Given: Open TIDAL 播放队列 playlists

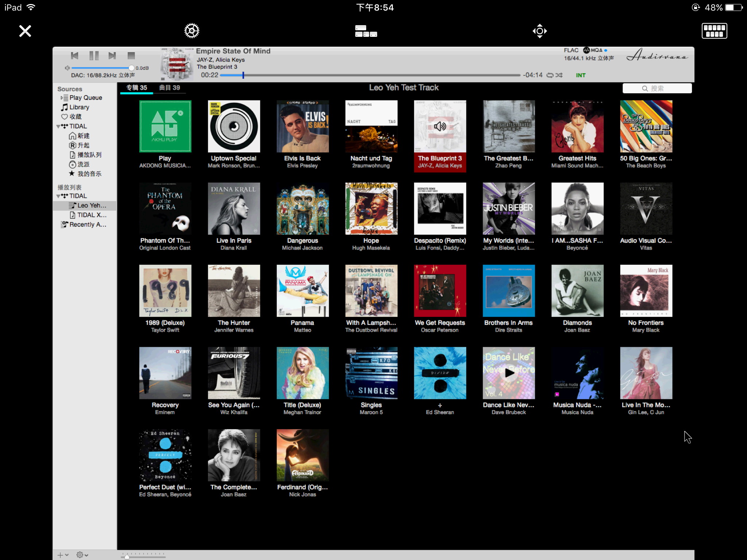Looking at the screenshot, I should tap(85, 155).
